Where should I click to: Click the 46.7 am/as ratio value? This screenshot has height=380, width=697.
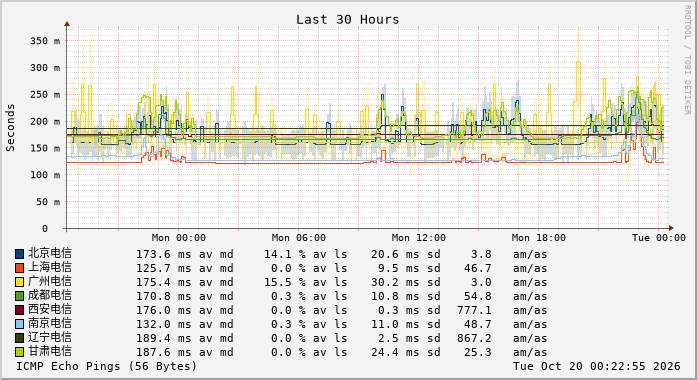[478, 268]
